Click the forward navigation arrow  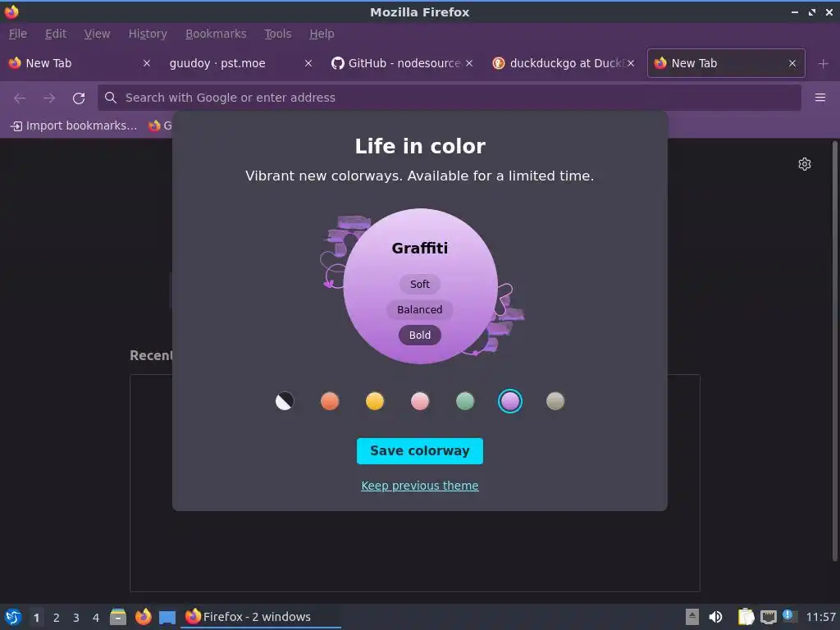coord(49,98)
